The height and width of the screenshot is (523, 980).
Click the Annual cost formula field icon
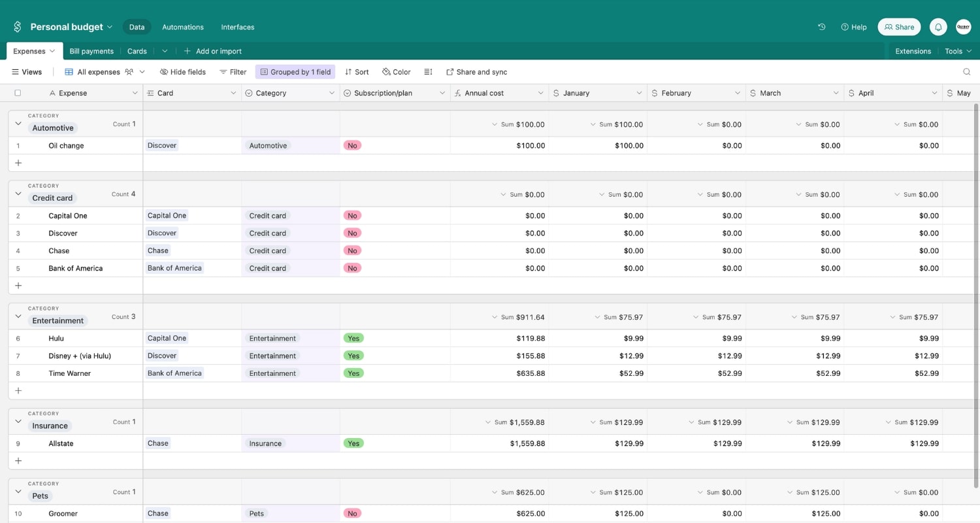point(458,93)
